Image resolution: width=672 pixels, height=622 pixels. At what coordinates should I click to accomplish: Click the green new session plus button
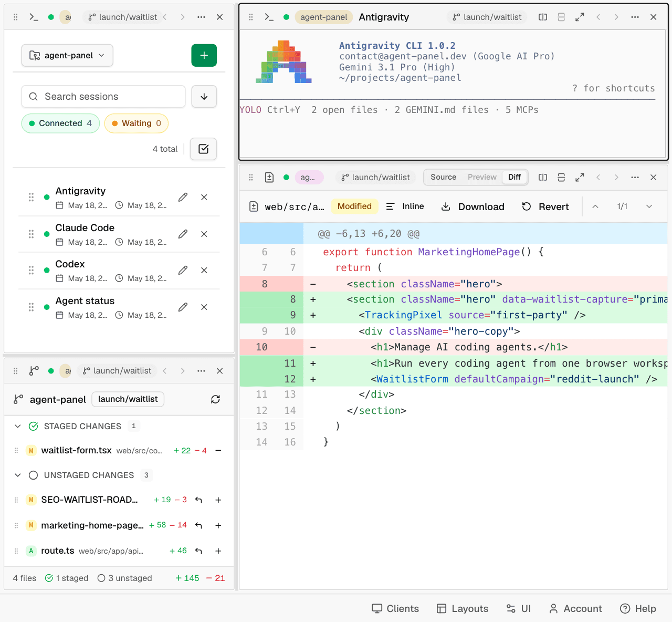pyautogui.click(x=204, y=55)
